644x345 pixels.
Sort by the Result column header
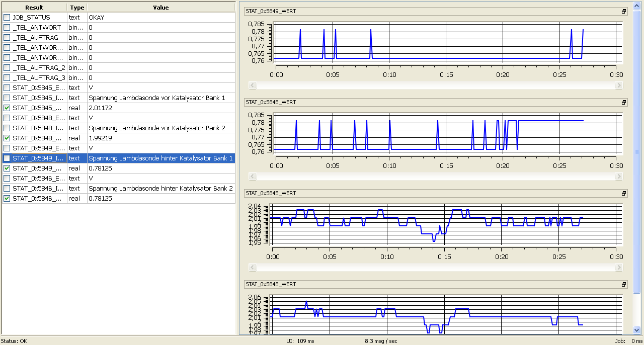[x=34, y=8]
